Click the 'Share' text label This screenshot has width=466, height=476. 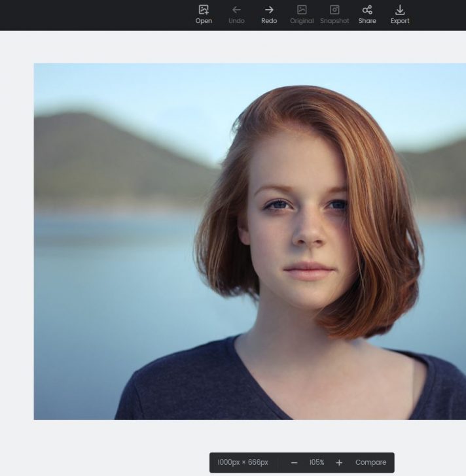(367, 21)
